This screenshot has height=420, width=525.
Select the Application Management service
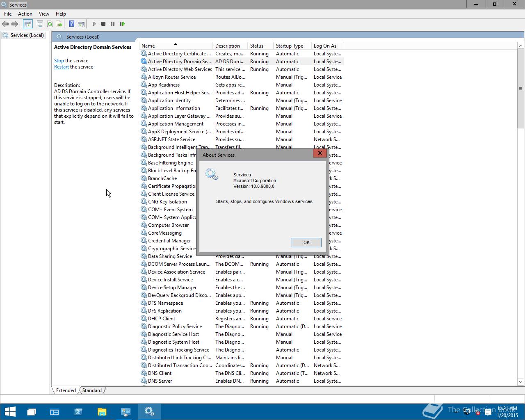[x=241, y=124]
